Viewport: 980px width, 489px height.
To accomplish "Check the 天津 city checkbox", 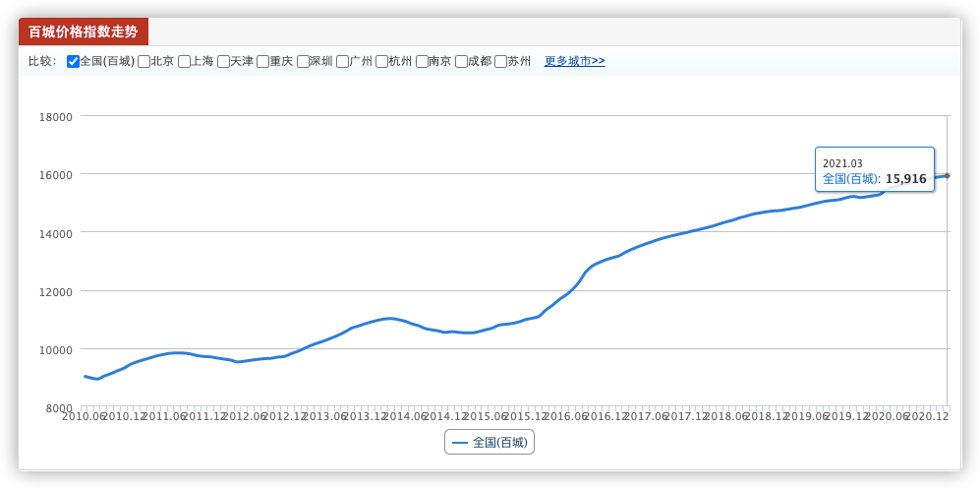I will (x=224, y=61).
